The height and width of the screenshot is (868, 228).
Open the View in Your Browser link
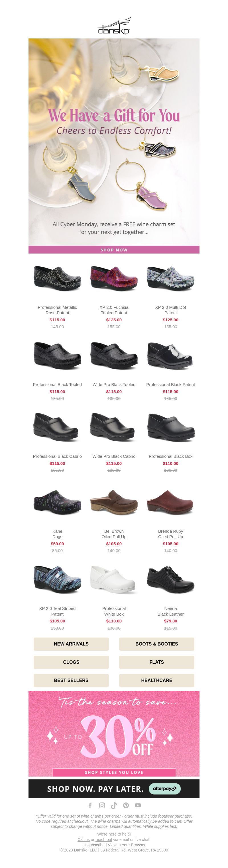click(x=127, y=844)
